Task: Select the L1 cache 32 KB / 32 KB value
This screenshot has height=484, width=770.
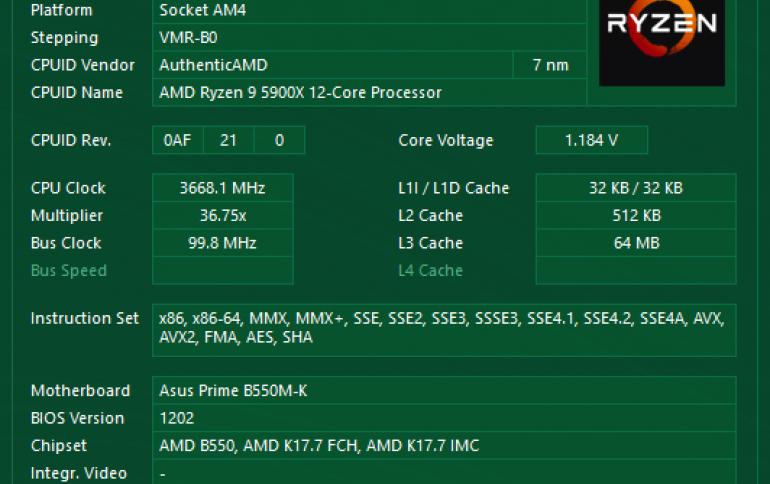Action: coord(636,188)
